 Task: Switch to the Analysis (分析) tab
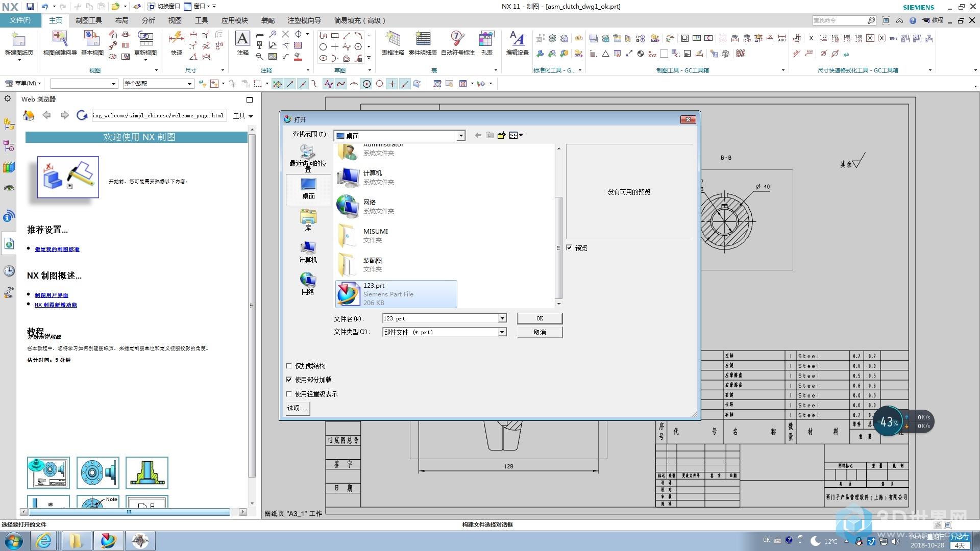pos(148,20)
